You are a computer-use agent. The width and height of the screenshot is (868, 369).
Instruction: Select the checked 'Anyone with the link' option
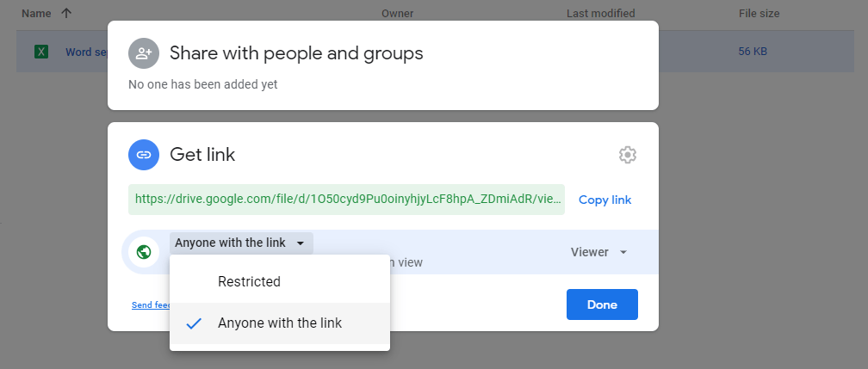[279, 323]
